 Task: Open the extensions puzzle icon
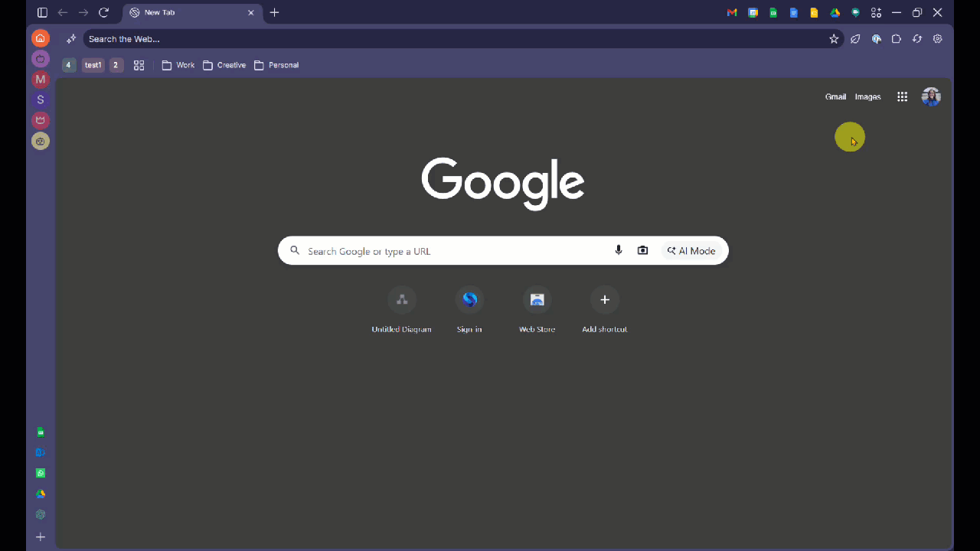[897, 39]
